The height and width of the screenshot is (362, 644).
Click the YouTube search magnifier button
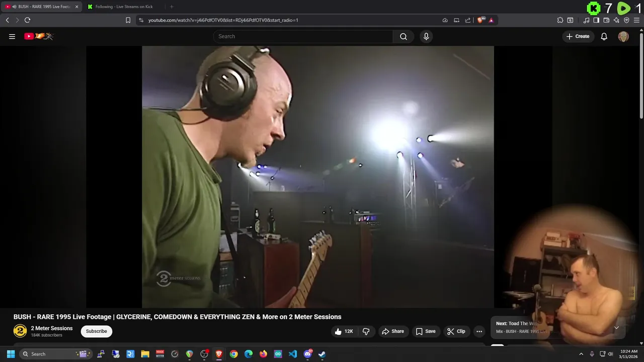point(404,36)
